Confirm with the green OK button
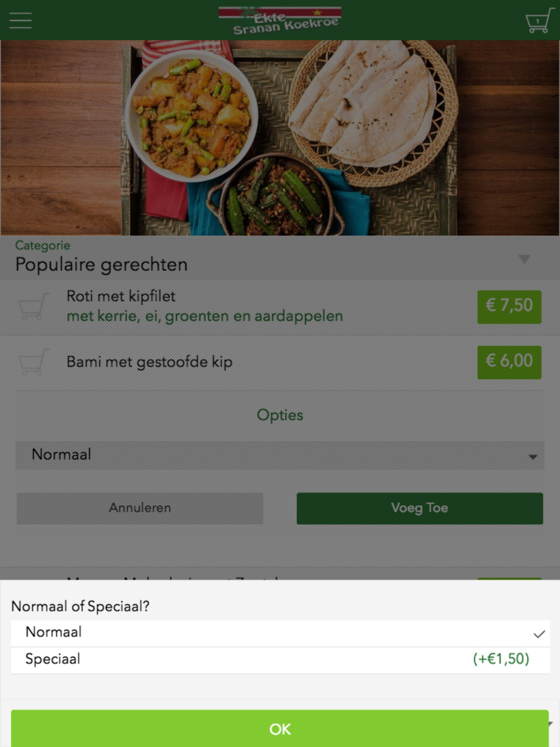The height and width of the screenshot is (747, 560). pos(279,729)
